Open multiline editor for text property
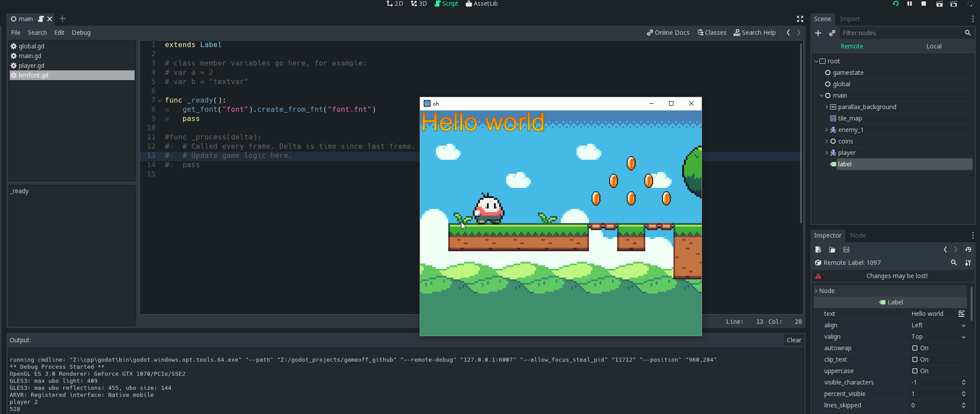This screenshot has width=980, height=414. click(x=962, y=314)
